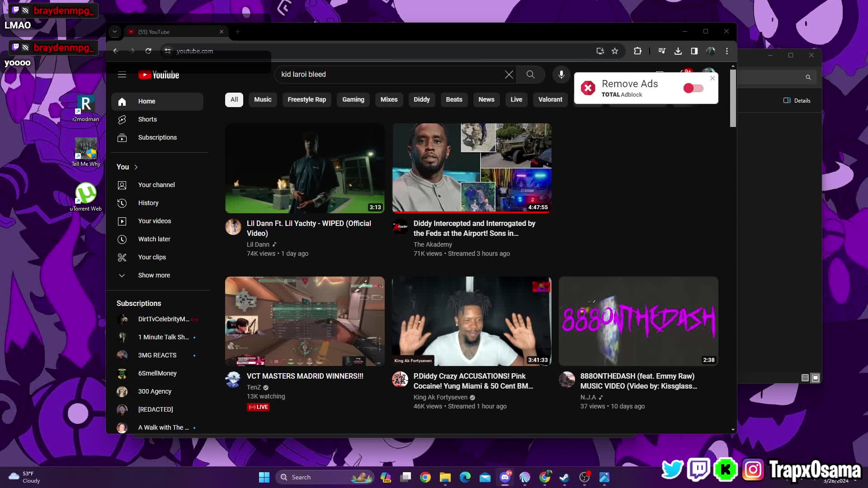Click the install app icon in address bar
The height and width of the screenshot is (488, 868).
[600, 51]
